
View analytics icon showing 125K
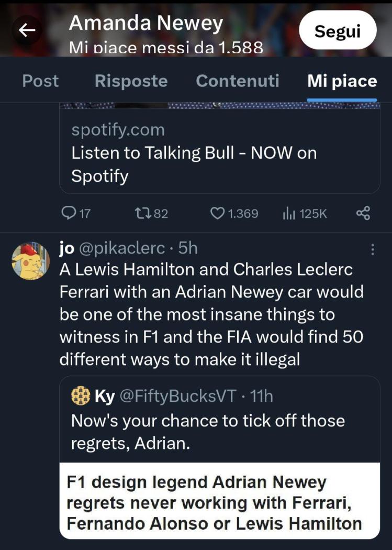[288, 213]
